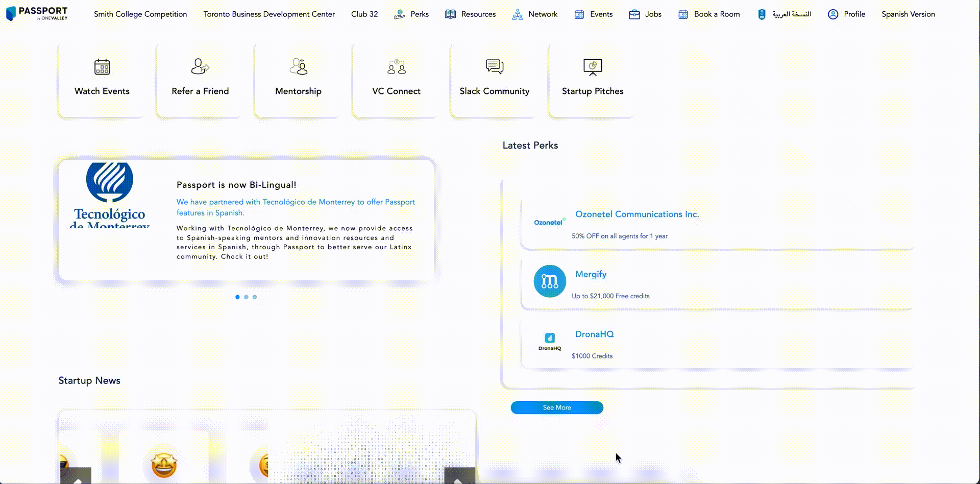Open the Network menu label
This screenshot has width=980, height=484.
(543, 14)
